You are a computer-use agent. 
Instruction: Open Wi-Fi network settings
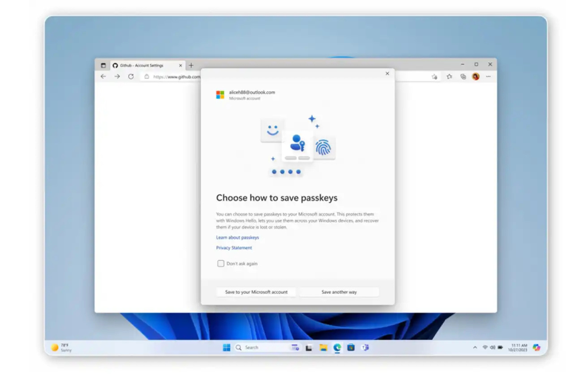[485, 347]
